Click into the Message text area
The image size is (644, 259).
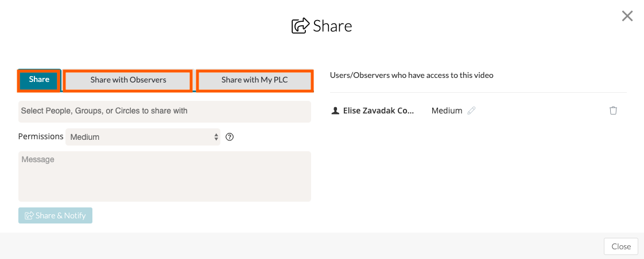(x=165, y=176)
